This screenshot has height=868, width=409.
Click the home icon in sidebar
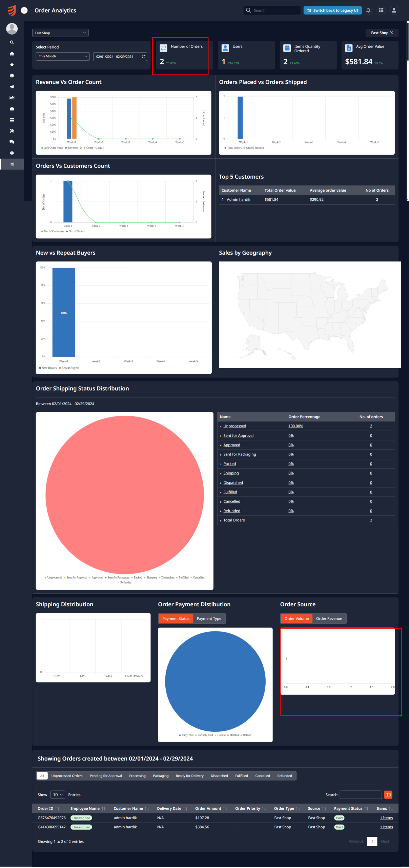[12, 54]
